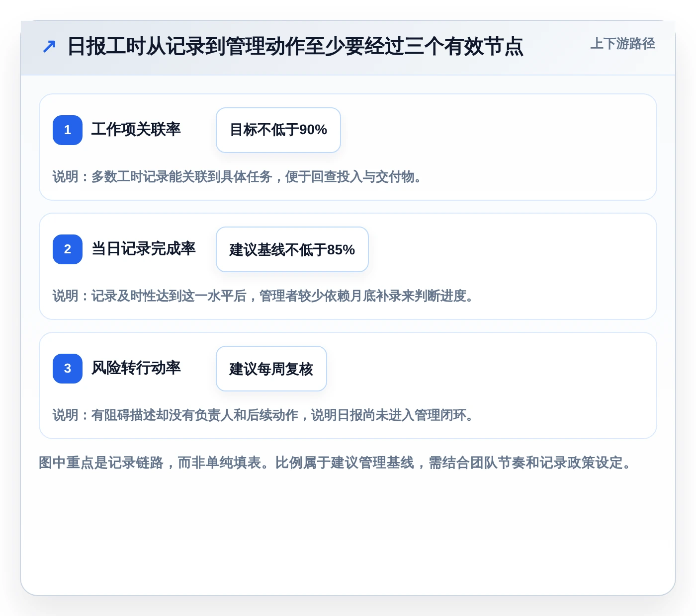The height and width of the screenshot is (616, 696).
Task: Click the number 3 badge
Action: 68,369
